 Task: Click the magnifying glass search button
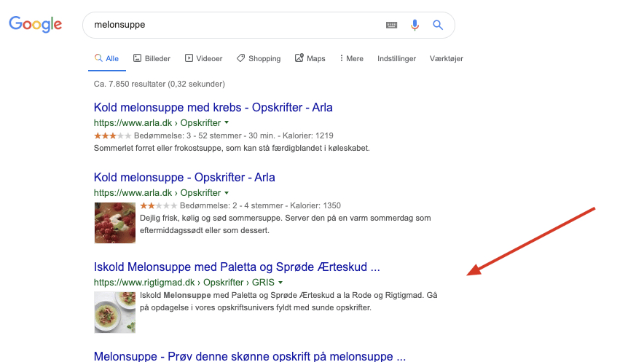point(438,25)
